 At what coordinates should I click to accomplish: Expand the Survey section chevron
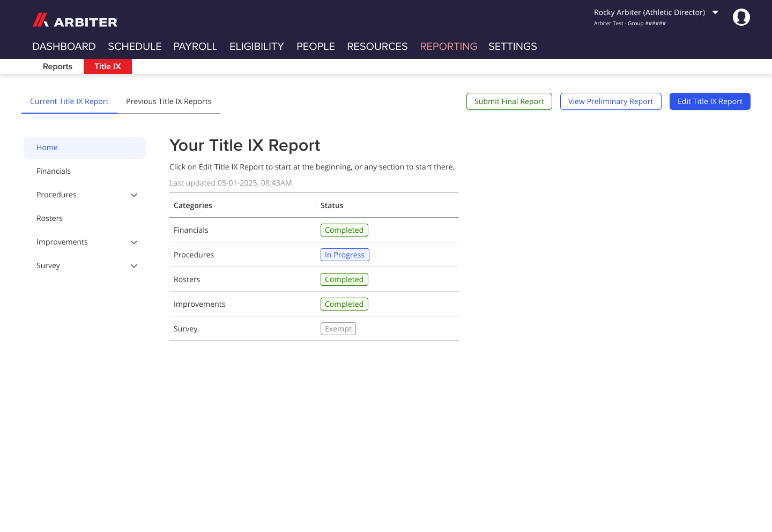pyautogui.click(x=133, y=265)
